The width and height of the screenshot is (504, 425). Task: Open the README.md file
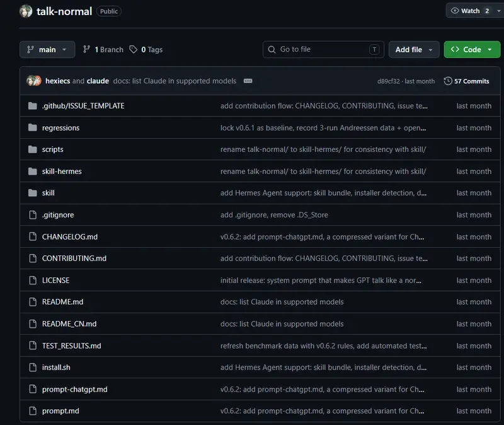[x=62, y=302]
